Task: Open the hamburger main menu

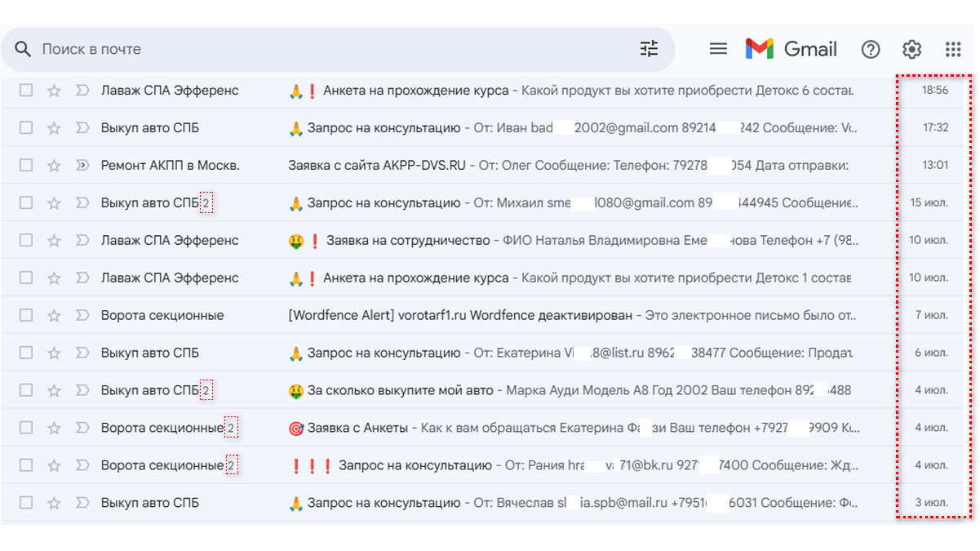Action: tap(718, 49)
